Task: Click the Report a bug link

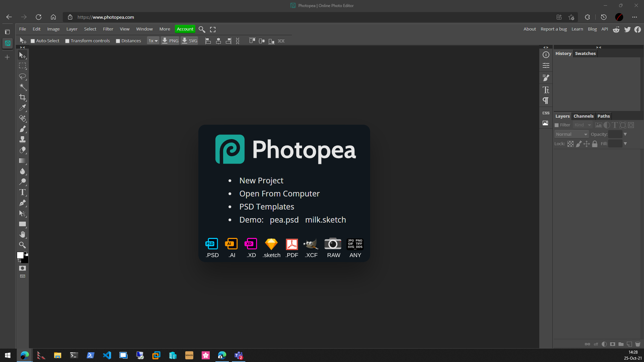Action: coord(553,29)
